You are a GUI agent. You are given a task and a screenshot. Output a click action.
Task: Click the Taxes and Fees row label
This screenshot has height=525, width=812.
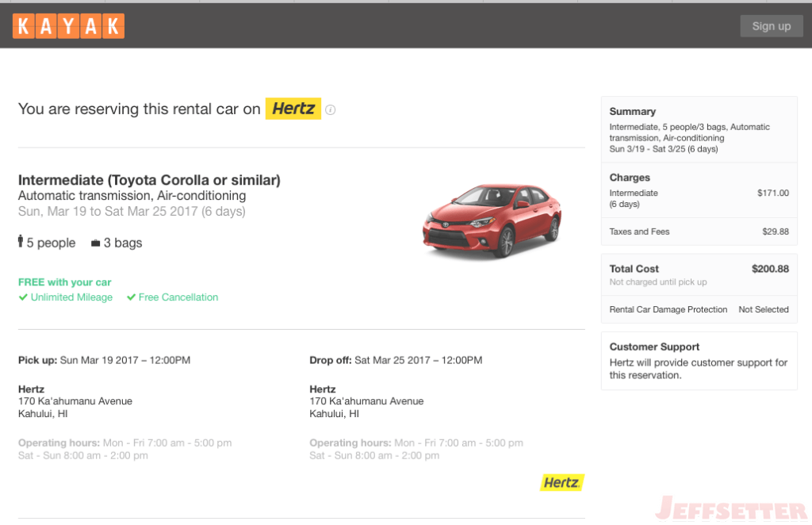(x=639, y=232)
